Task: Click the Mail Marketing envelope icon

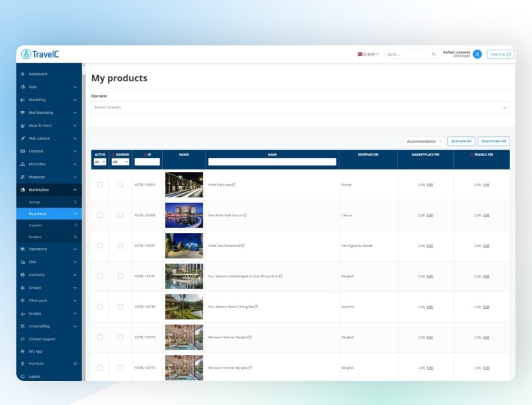Action: pyautogui.click(x=22, y=113)
